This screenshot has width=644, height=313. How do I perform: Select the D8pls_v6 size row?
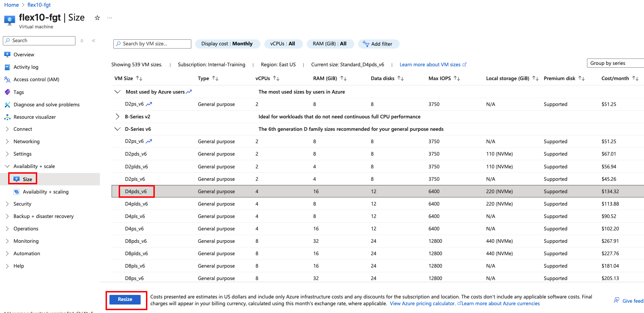click(378, 266)
